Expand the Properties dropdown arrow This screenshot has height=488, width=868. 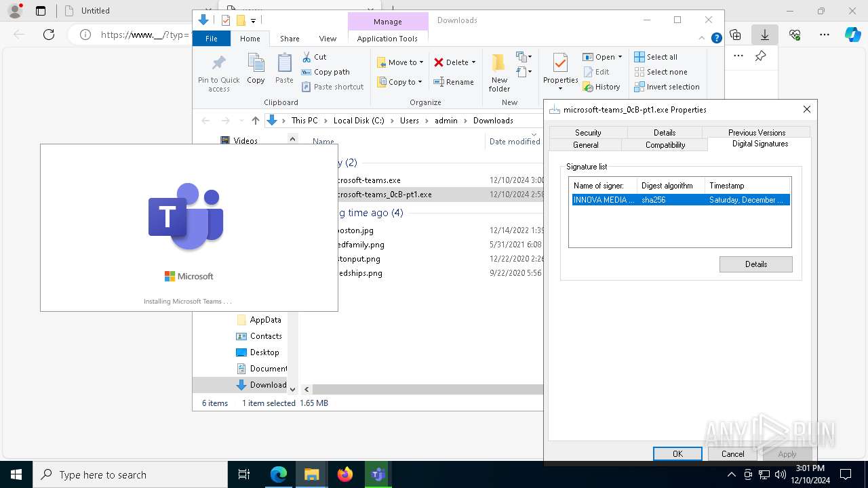560,89
